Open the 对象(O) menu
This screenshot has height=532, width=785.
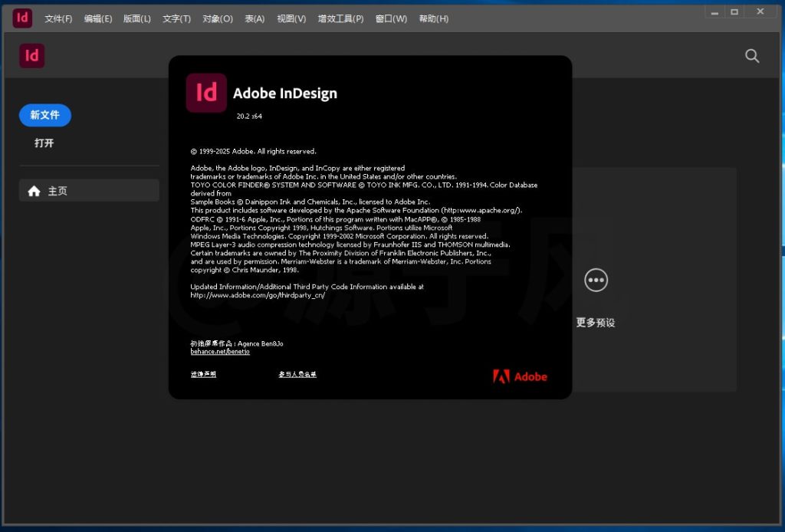(x=217, y=18)
